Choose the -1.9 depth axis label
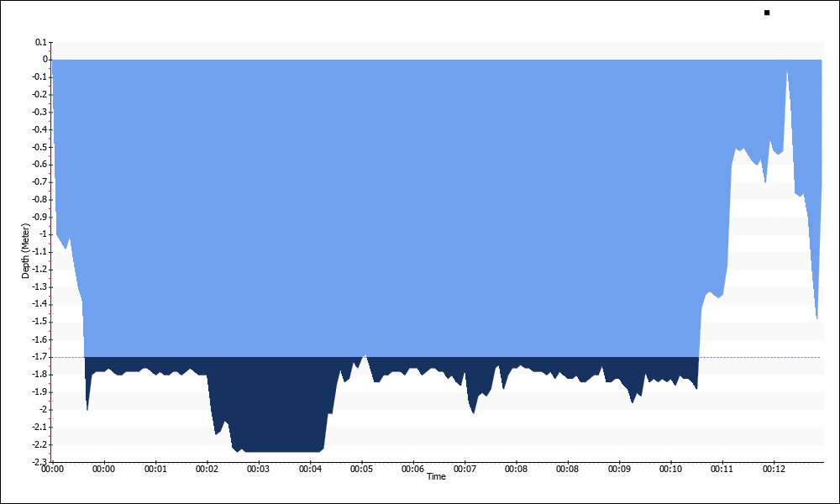This screenshot has width=840, height=504. pos(39,392)
